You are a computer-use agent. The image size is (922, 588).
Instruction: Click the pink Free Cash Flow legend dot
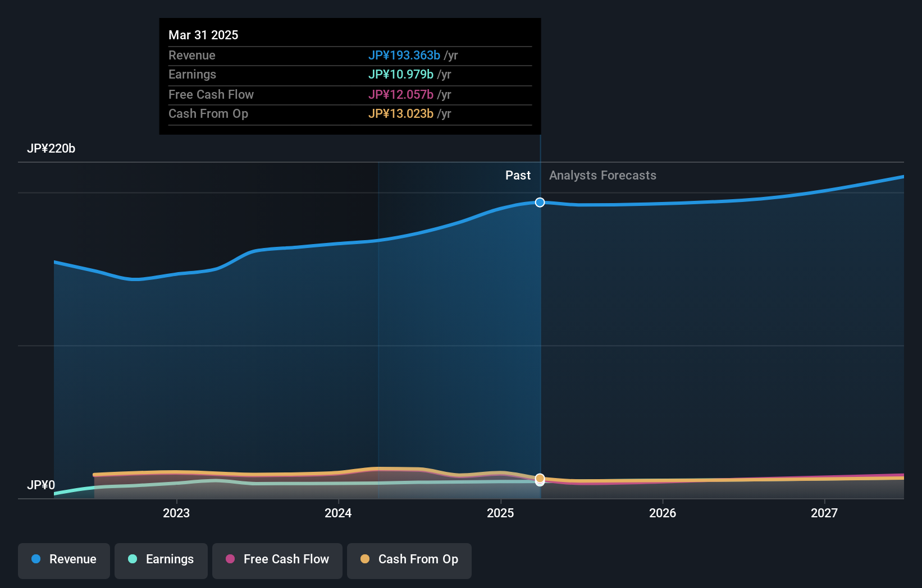click(x=230, y=559)
